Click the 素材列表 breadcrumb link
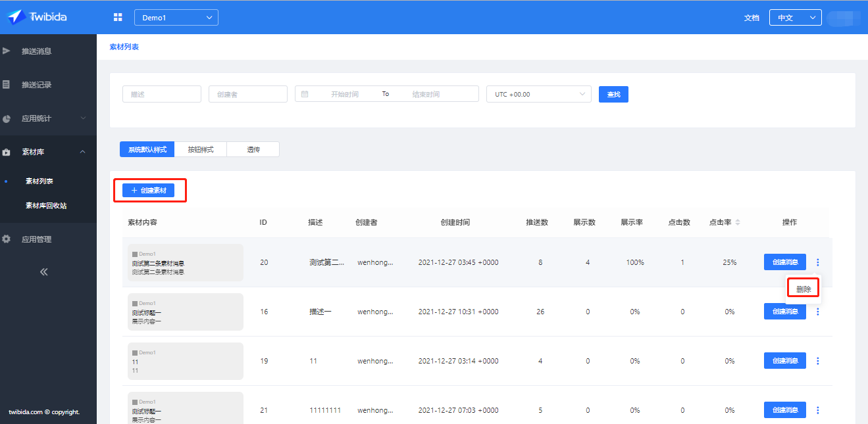 point(124,47)
